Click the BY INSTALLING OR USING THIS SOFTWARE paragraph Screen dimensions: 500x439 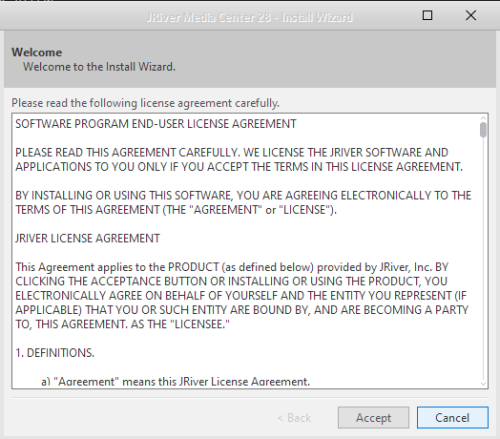point(243,202)
